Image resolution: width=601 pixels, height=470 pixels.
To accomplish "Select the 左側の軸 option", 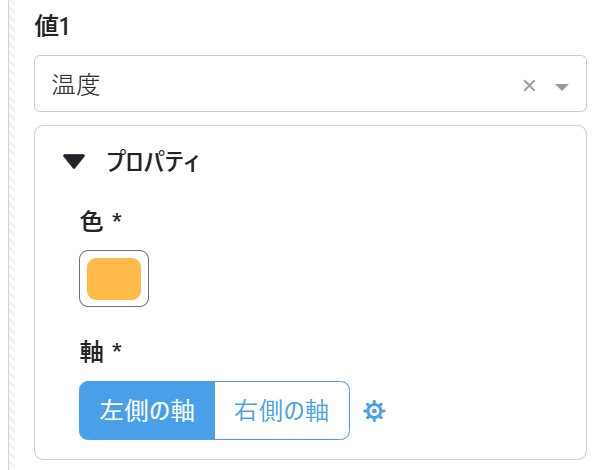I will click(147, 411).
